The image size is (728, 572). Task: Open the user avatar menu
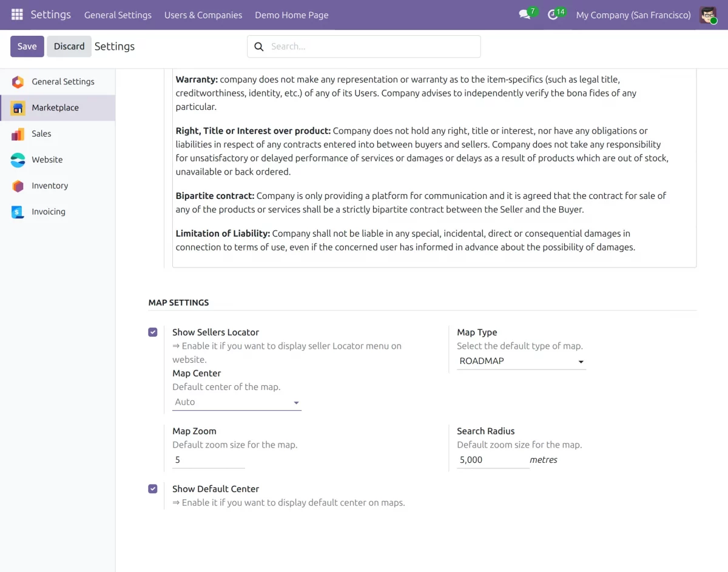pyautogui.click(x=708, y=15)
